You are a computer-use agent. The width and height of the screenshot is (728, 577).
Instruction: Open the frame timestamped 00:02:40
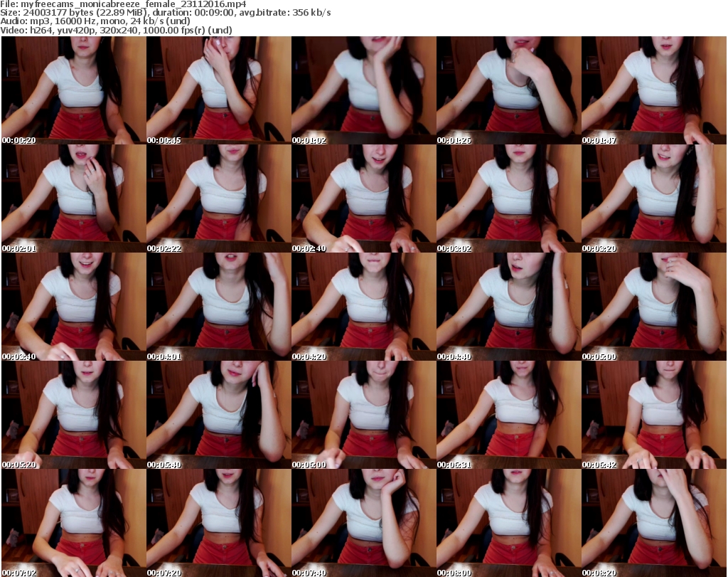pyautogui.click(x=363, y=198)
